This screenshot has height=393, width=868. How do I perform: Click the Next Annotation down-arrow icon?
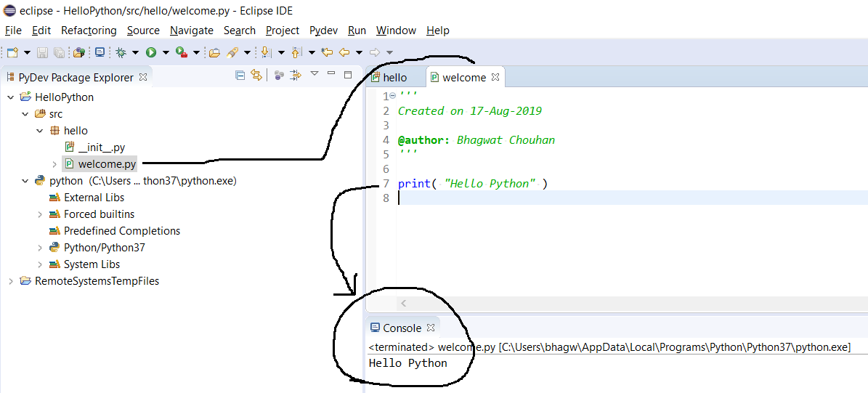click(x=266, y=52)
